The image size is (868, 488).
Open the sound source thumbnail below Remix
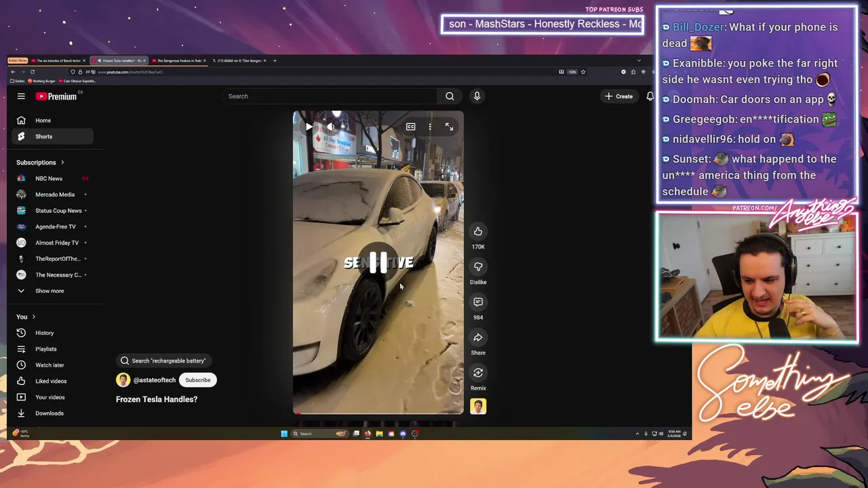(478, 406)
